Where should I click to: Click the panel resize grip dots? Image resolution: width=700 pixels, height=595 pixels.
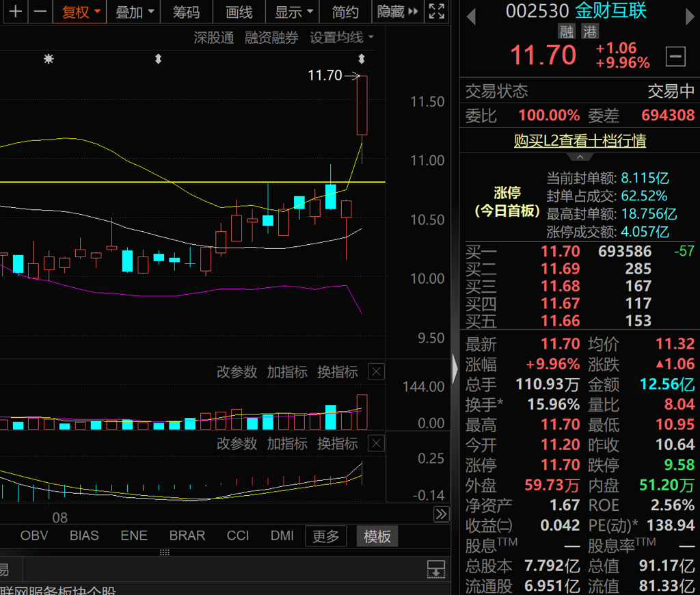[x=164, y=553]
